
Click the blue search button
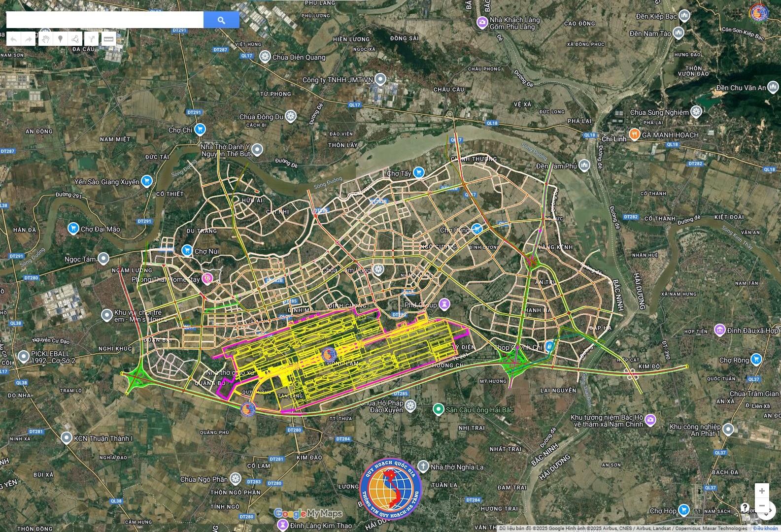coord(221,20)
